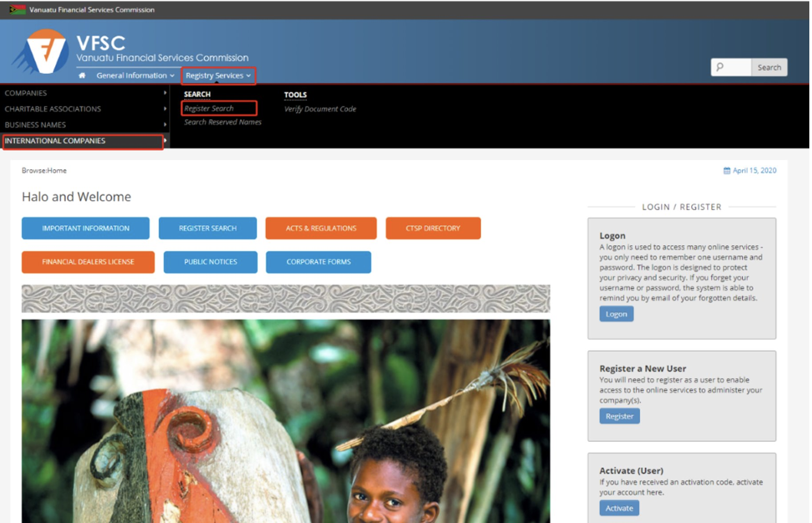Click the April 15, 2020 date link
Viewport: 812px width, 523px height.
point(754,170)
